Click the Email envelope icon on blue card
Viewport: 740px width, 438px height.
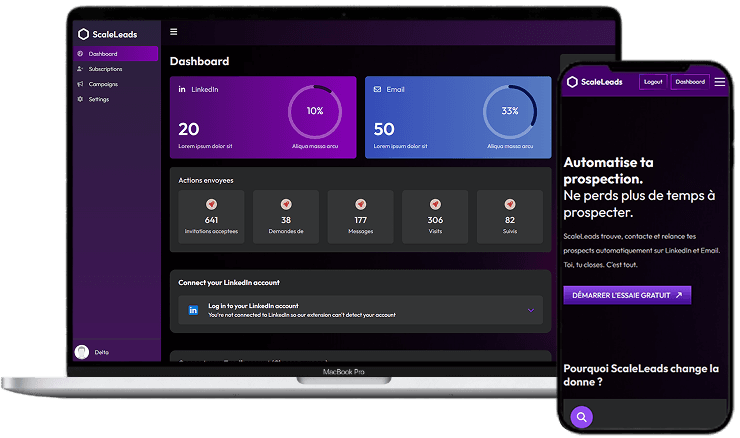[x=378, y=89]
